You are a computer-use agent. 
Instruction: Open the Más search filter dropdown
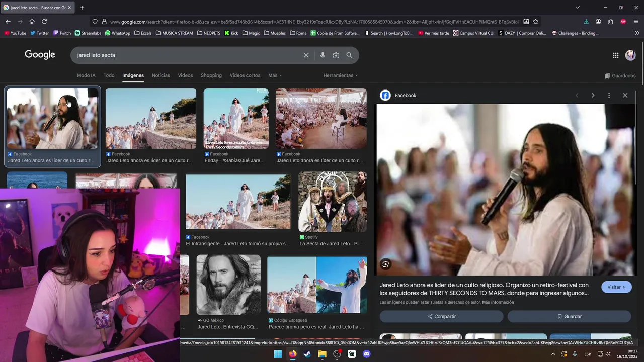pyautogui.click(x=275, y=75)
